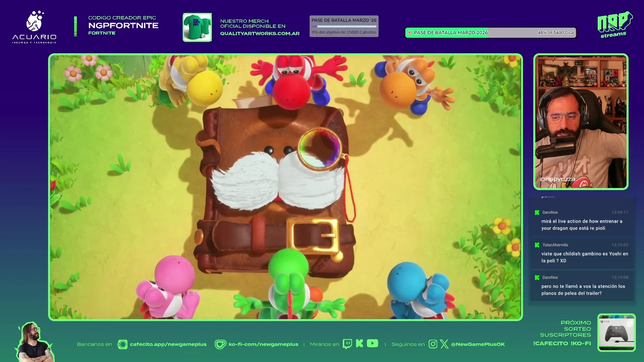Image resolution: width=644 pixels, height=362 pixels.
Task: Click DaroNox username at 13:10:08
Action: tap(550, 278)
